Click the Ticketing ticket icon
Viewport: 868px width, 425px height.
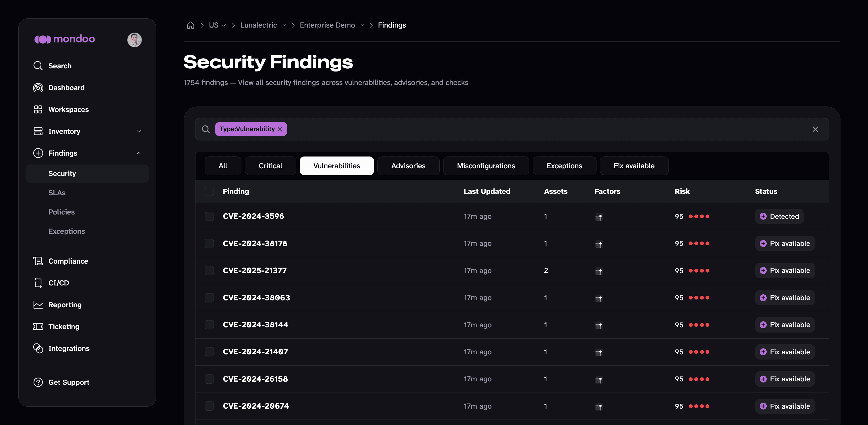tap(38, 327)
